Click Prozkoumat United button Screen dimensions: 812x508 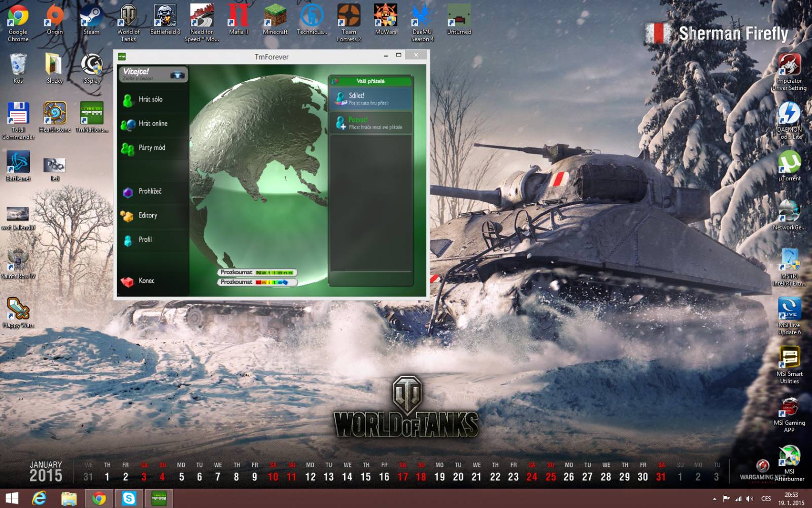(257, 282)
